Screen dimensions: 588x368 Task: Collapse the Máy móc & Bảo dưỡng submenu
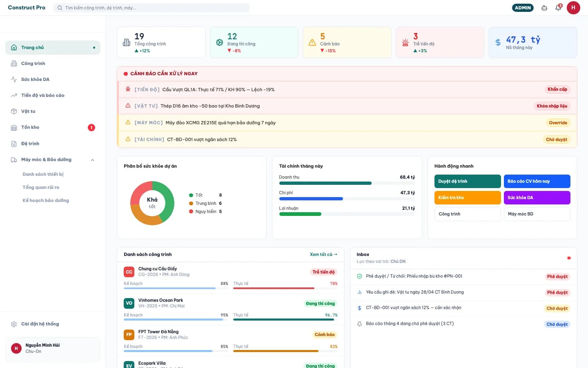[x=92, y=160]
